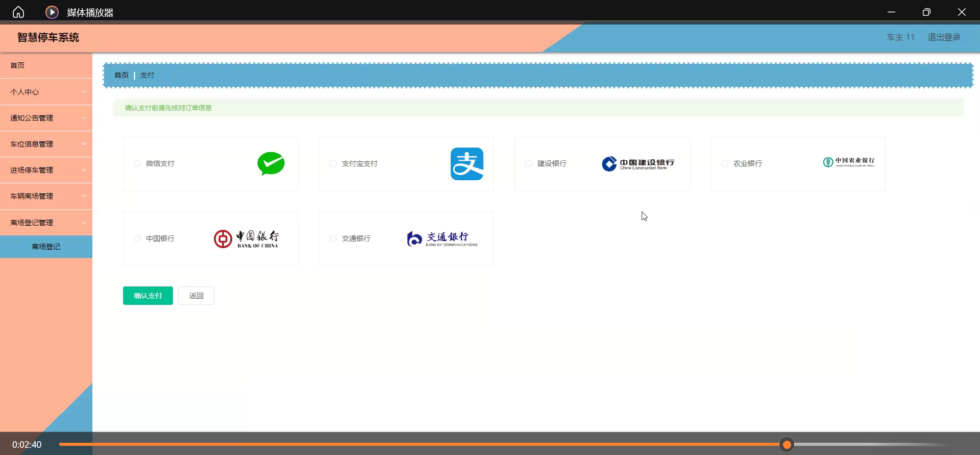Open the 进场停车管理 sidebar menu
The height and width of the screenshot is (455, 980).
click(x=46, y=170)
